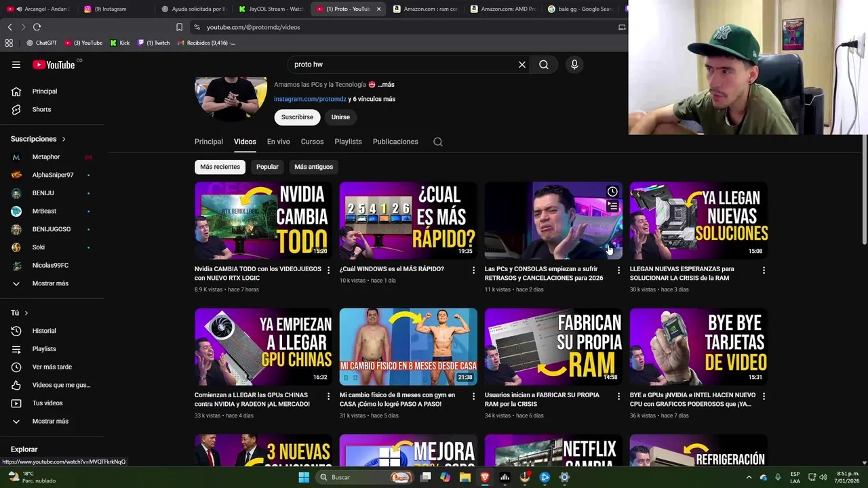Open the Publicaciones channel tab
This screenshot has height=488, width=868.
pos(395,142)
